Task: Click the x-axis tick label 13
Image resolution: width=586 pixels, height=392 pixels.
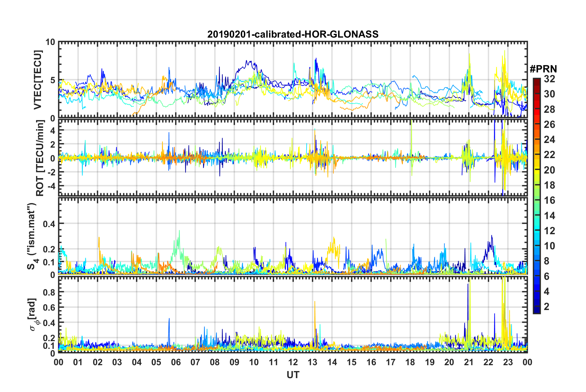Action: [x=312, y=362]
